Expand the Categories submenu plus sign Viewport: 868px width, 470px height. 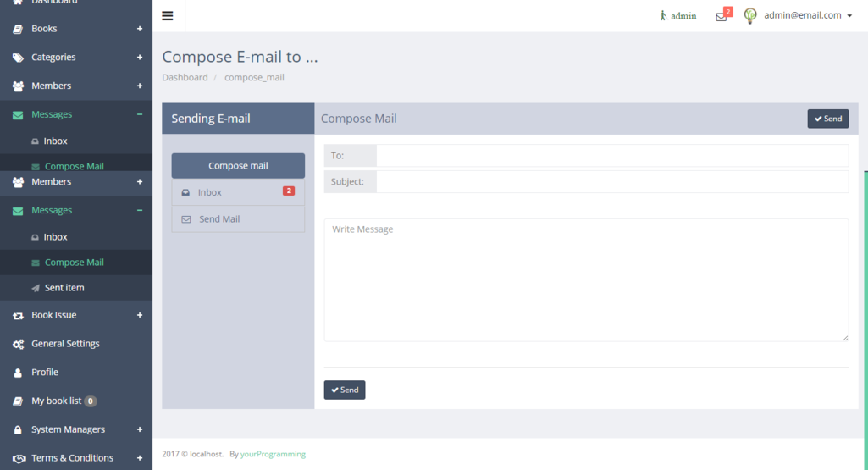point(140,58)
